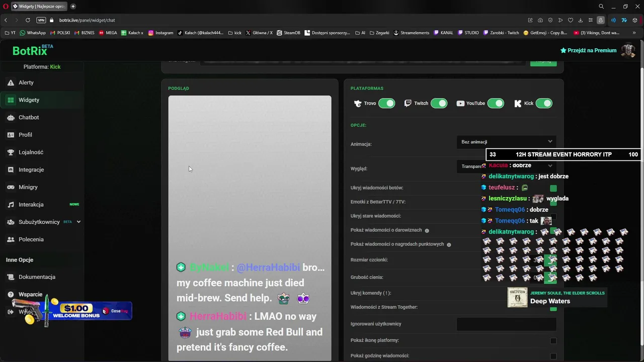Click the user avatar in BotRix header
The image size is (644, 362).
coord(628,50)
